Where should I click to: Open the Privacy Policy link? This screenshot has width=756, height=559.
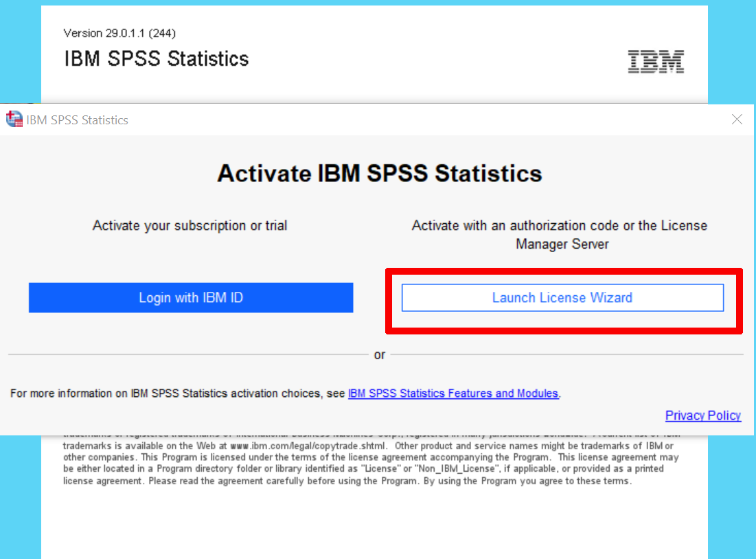coord(703,415)
